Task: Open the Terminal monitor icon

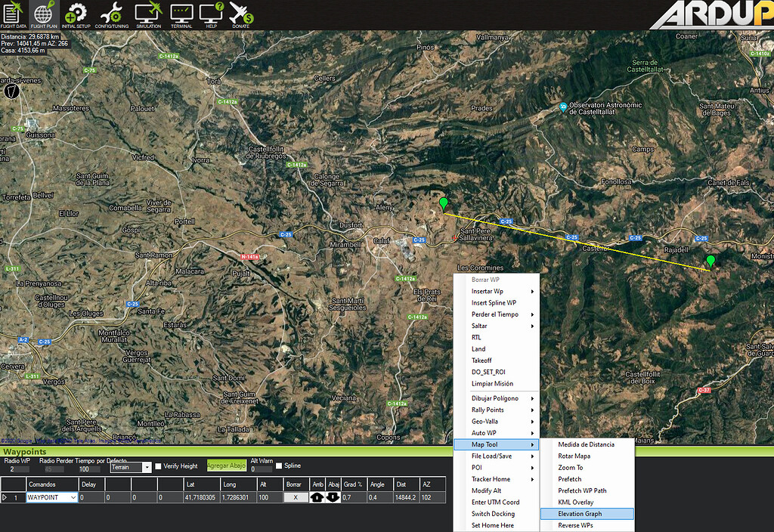Action: click(x=180, y=14)
